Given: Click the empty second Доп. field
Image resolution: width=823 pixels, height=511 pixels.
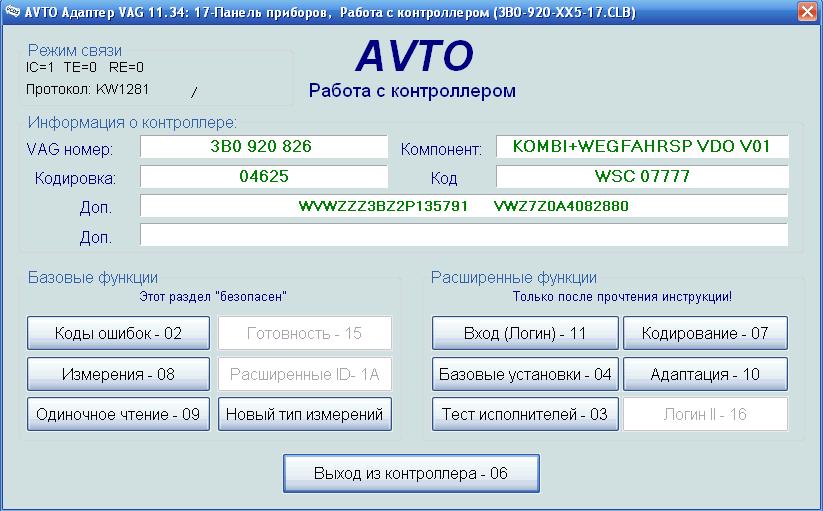Looking at the screenshot, I should (x=463, y=235).
